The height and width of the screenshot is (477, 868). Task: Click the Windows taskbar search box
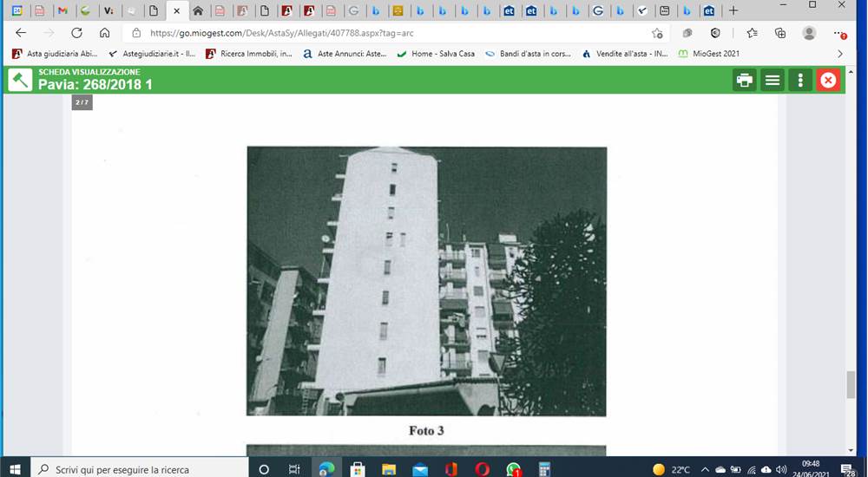pyautogui.click(x=140, y=469)
